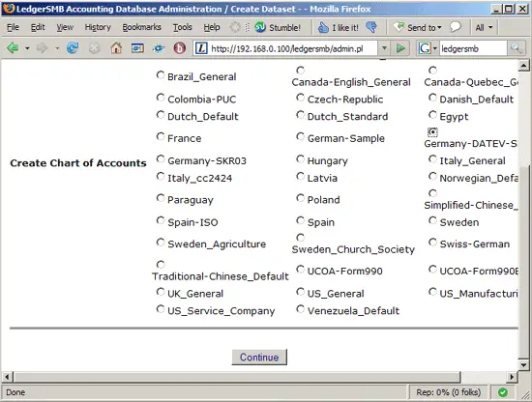This screenshot has height=402, width=532.
Task: Expand the Send to dropdown
Action: [439, 27]
